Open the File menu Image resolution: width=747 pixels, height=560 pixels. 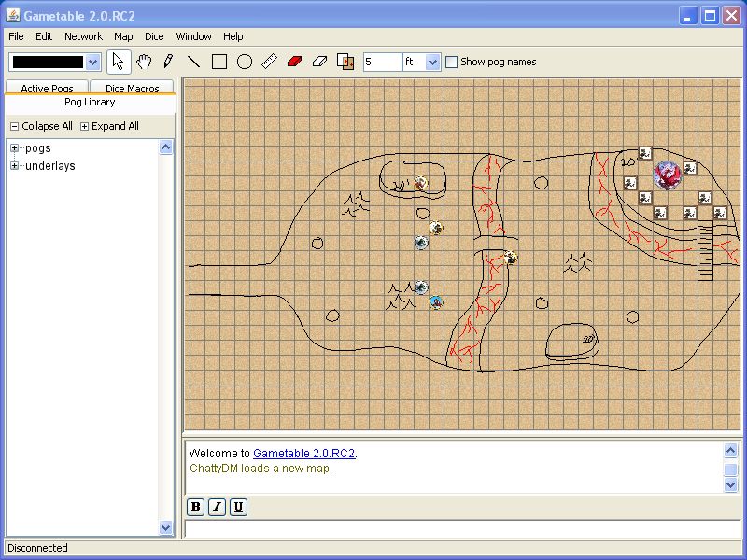16,36
